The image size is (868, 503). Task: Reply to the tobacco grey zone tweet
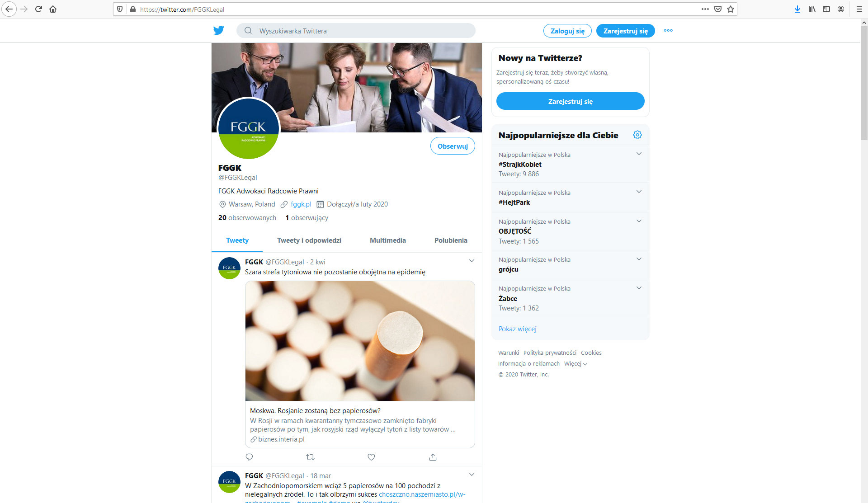[249, 457]
